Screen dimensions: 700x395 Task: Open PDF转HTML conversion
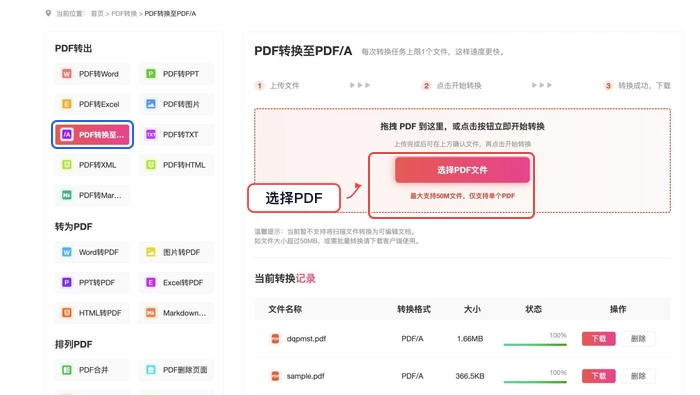(176, 165)
